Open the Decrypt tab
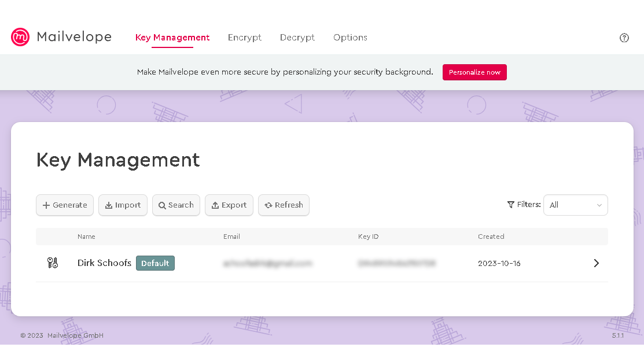This screenshot has height=362, width=644. click(297, 38)
